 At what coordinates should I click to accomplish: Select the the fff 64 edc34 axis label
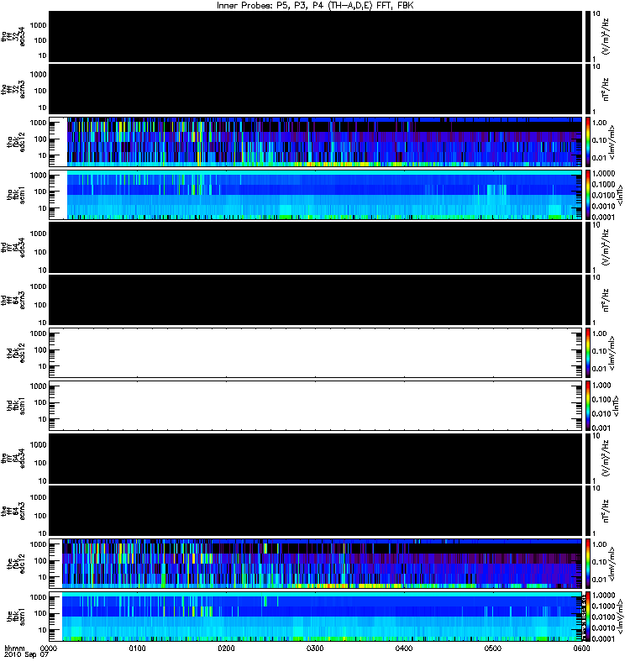tap(13, 459)
